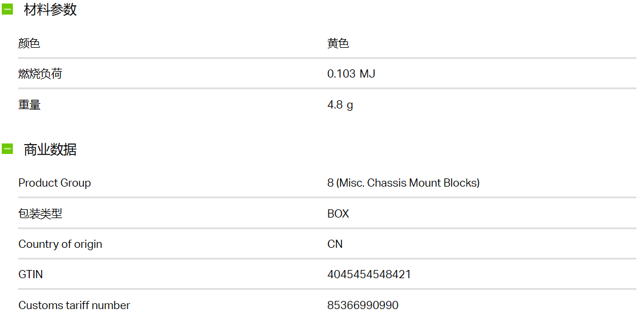This screenshot has height=312, width=644.
Task: Click the 黄色 color value
Action: (x=338, y=43)
